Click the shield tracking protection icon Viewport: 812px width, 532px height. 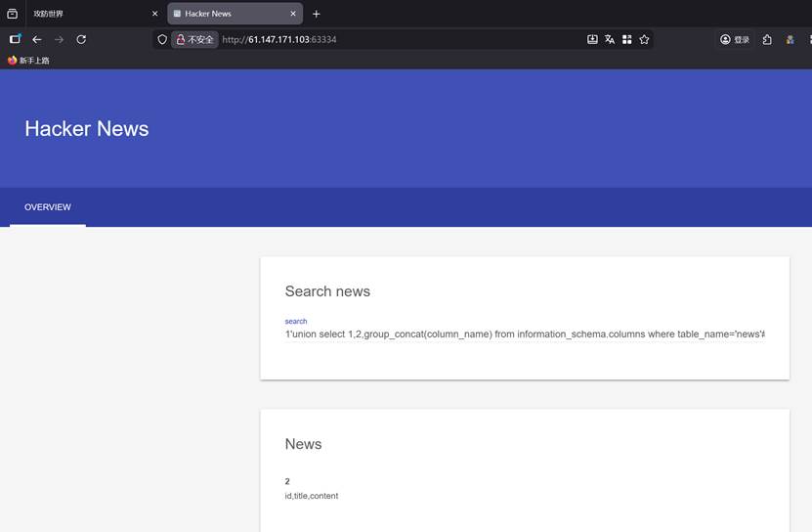coord(162,39)
